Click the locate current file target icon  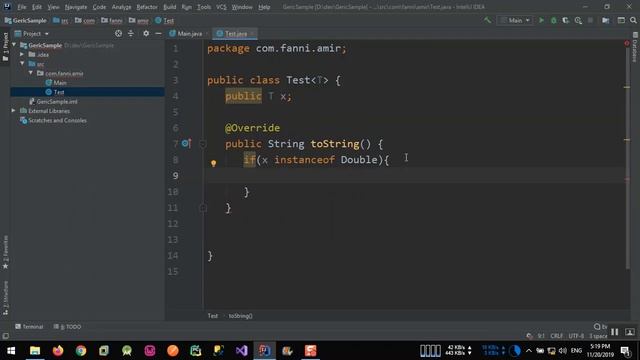click(x=118, y=33)
